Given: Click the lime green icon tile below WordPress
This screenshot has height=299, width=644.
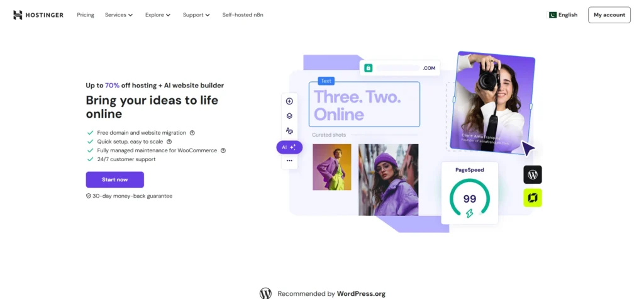Looking at the screenshot, I should tap(533, 198).
